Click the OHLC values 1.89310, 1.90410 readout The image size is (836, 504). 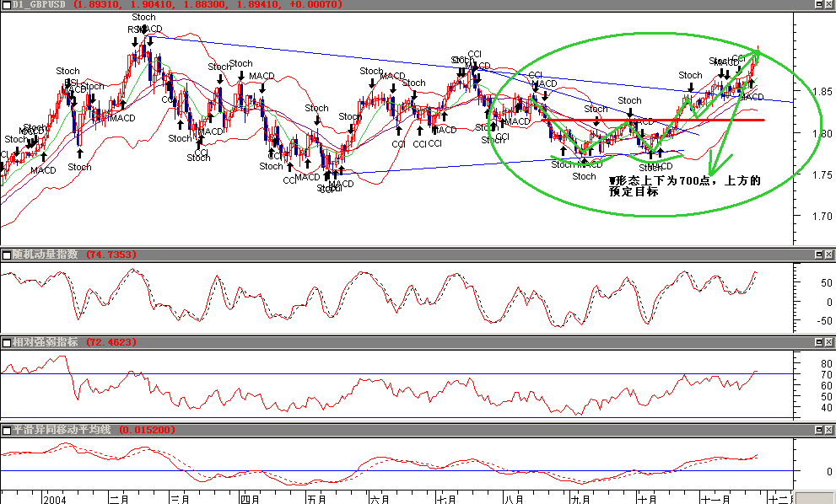click(208, 4)
